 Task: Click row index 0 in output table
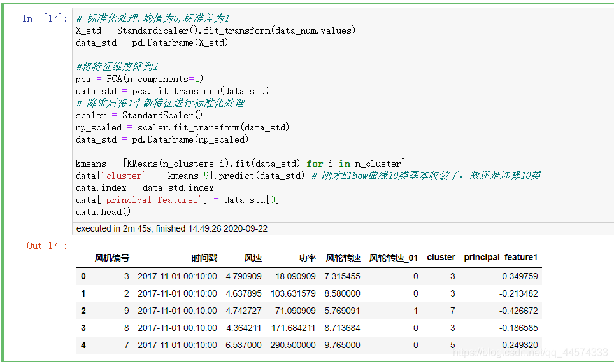83,276
